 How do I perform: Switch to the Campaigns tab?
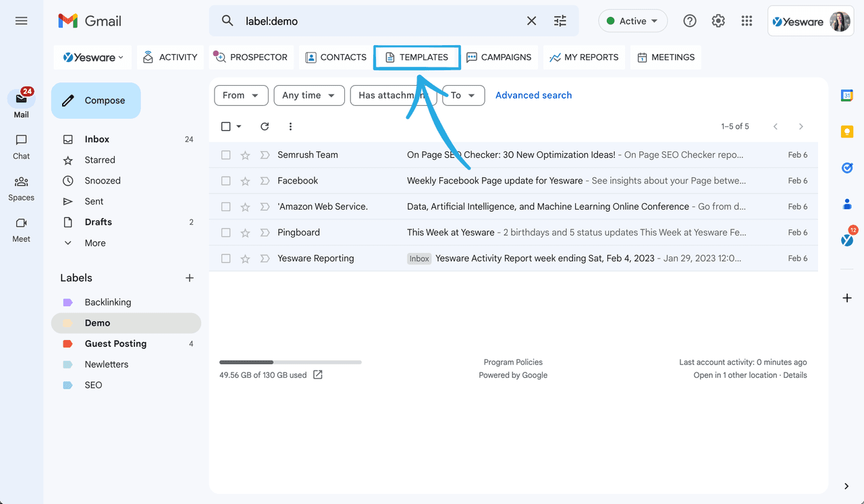(500, 57)
